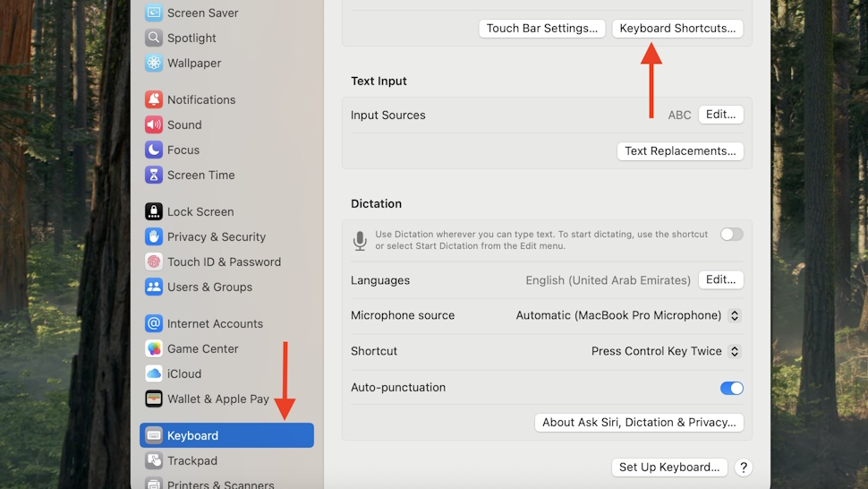Viewport: 868px width, 489px height.
Task: Open Screen Saver settings icon
Action: pos(153,13)
